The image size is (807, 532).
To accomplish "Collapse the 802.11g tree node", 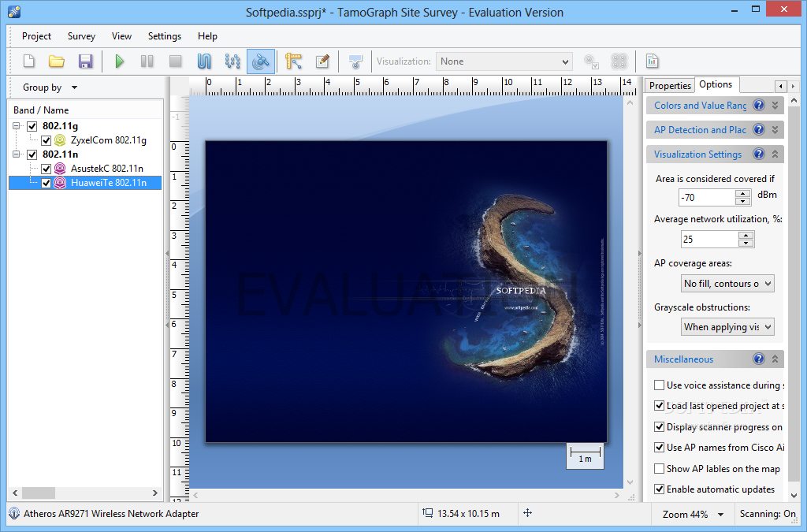I will pyautogui.click(x=17, y=126).
